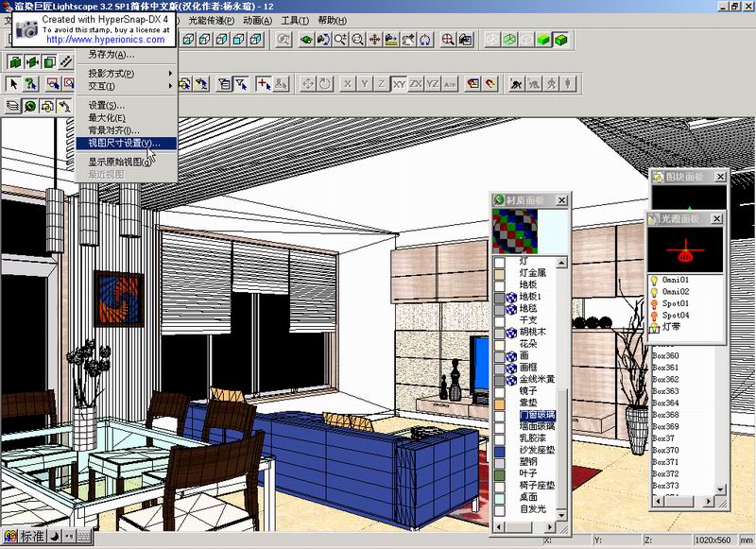The width and height of the screenshot is (756, 549).
Task: Click the red luminaire preview thumbnail
Action: coord(685,249)
